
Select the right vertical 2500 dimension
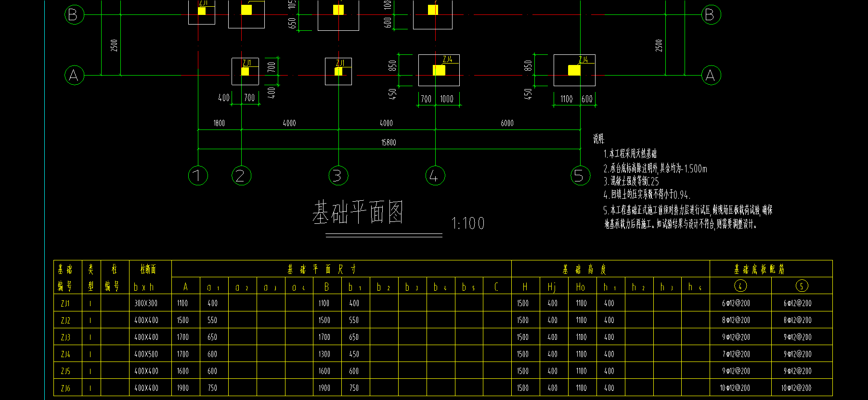(x=659, y=45)
